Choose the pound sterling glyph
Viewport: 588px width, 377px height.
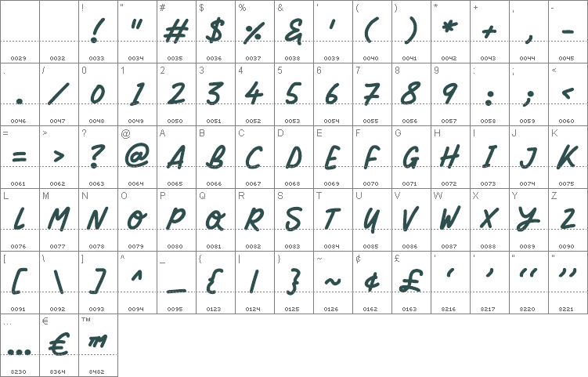point(411,282)
